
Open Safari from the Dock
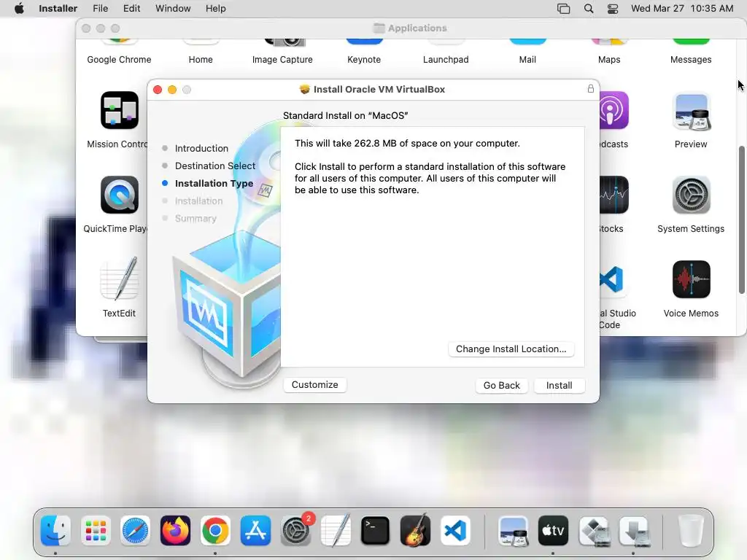[135, 531]
